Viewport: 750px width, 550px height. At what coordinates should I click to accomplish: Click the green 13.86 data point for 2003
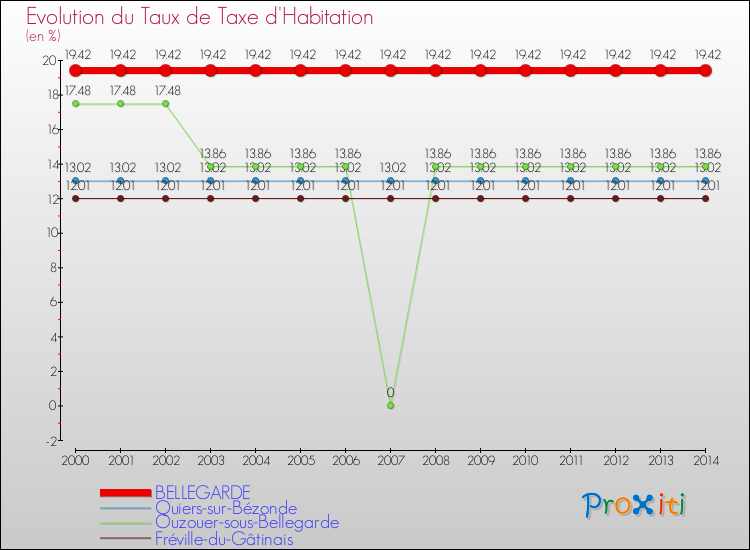tap(210, 166)
